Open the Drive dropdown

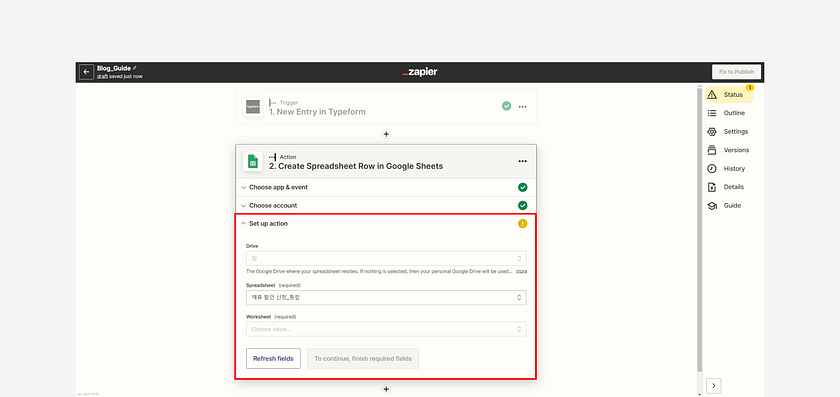click(x=386, y=258)
